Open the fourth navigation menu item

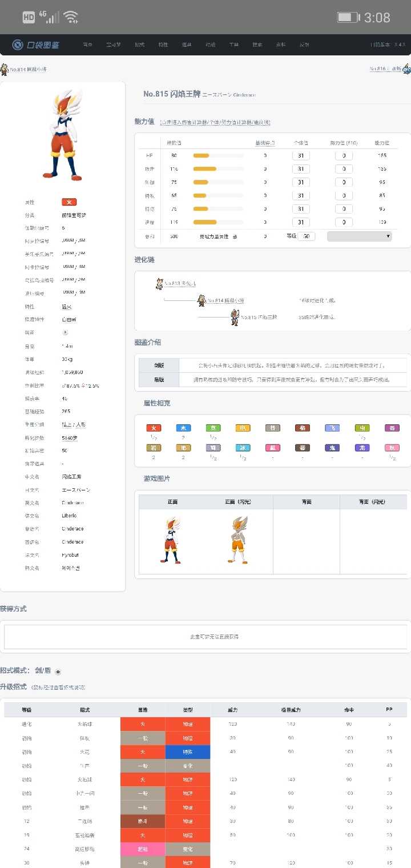point(163,45)
